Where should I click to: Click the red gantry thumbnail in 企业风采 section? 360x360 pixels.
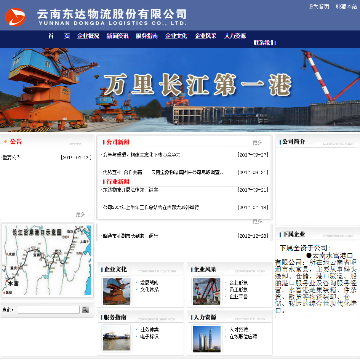click(x=207, y=291)
